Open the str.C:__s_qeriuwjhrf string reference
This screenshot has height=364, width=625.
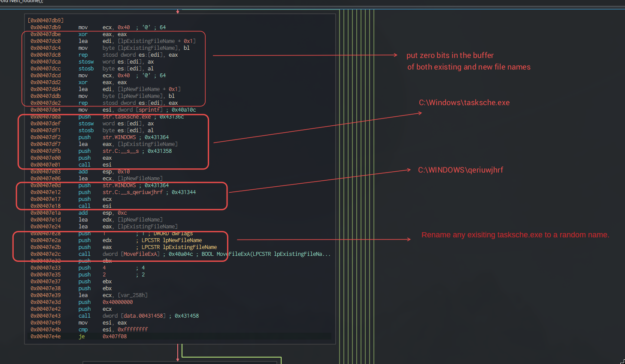(133, 192)
